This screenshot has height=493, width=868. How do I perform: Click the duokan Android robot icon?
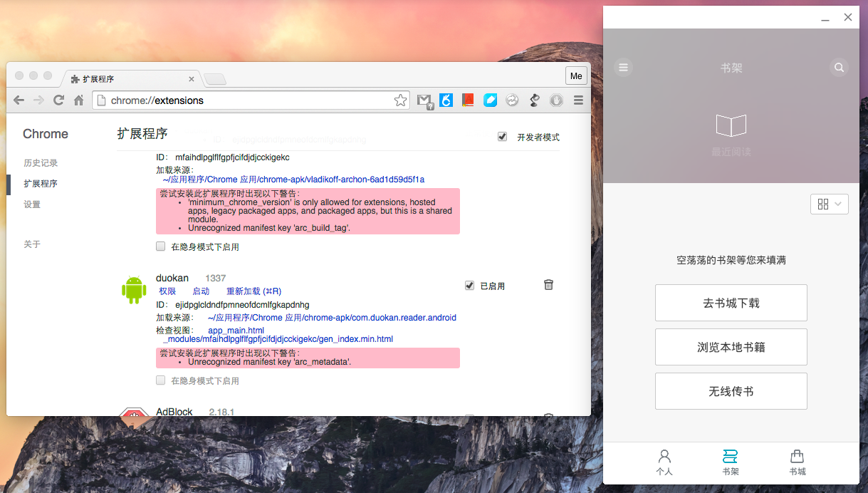click(134, 290)
